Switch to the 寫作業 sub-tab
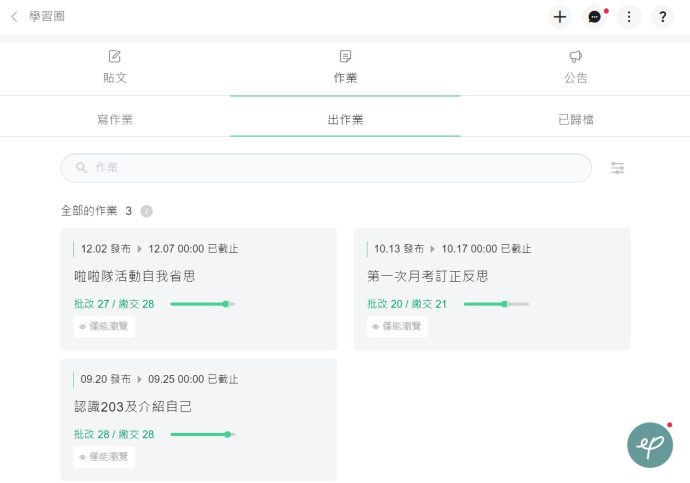690x483 pixels. pyautogui.click(x=115, y=119)
